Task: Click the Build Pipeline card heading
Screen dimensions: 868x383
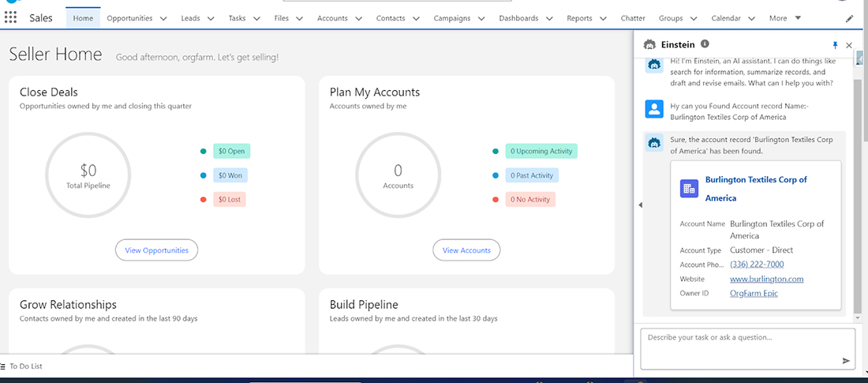Action: (364, 304)
